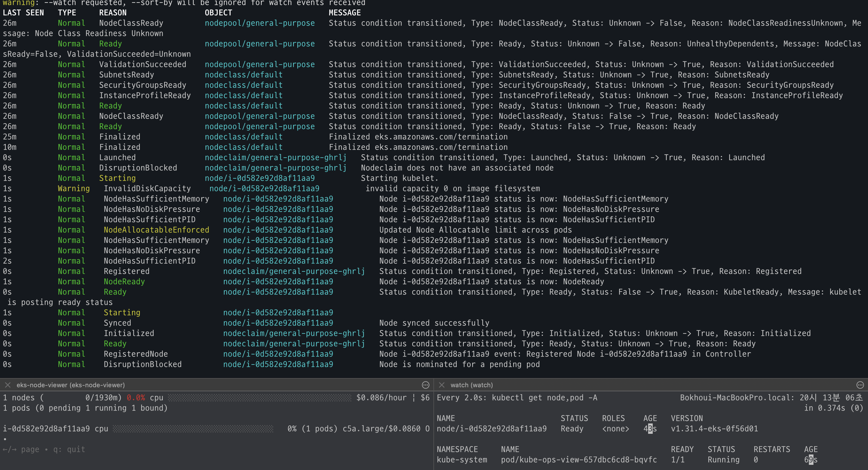Click the RegisteredNode event reason
Viewport: 868px width, 470px height.
click(135, 354)
